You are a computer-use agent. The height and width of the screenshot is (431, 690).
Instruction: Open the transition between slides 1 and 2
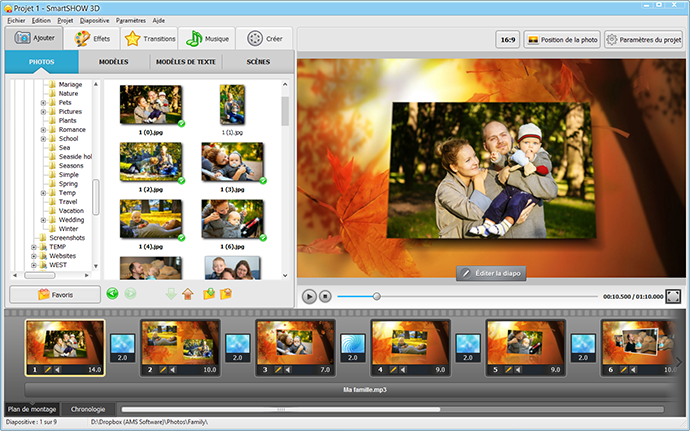[x=121, y=345]
